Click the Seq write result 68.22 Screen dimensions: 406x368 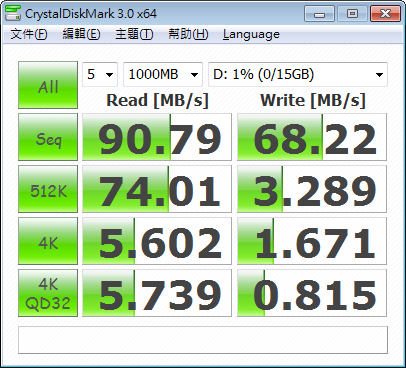click(x=312, y=137)
